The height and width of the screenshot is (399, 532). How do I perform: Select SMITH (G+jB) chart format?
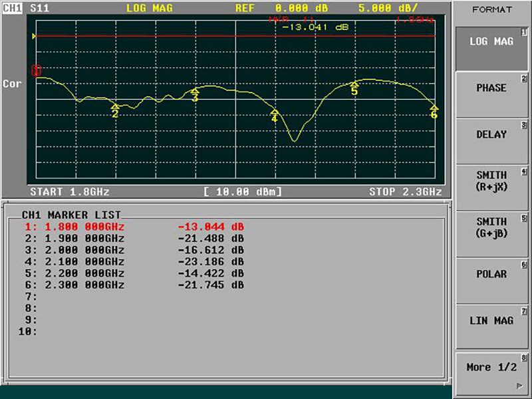tap(491, 227)
